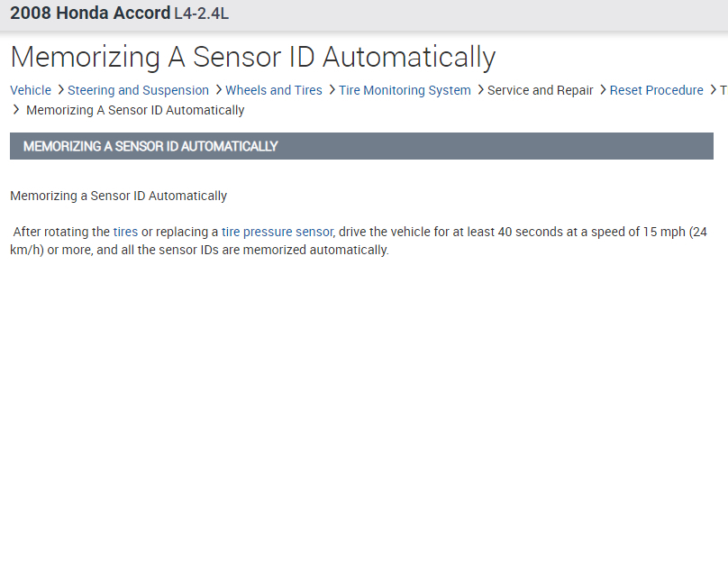
Task: Select the current page breadcrumb on the second line
Action: point(135,110)
